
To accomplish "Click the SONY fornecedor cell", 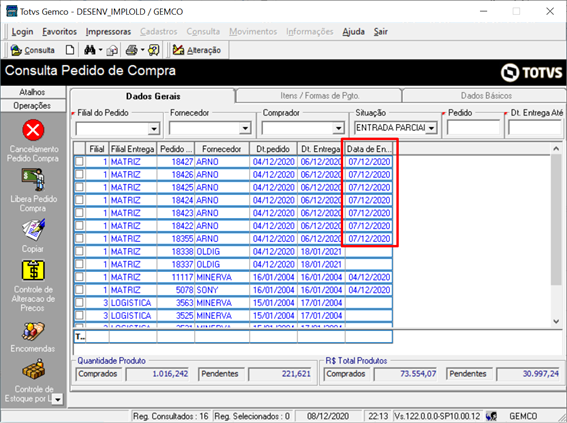I will (222, 290).
